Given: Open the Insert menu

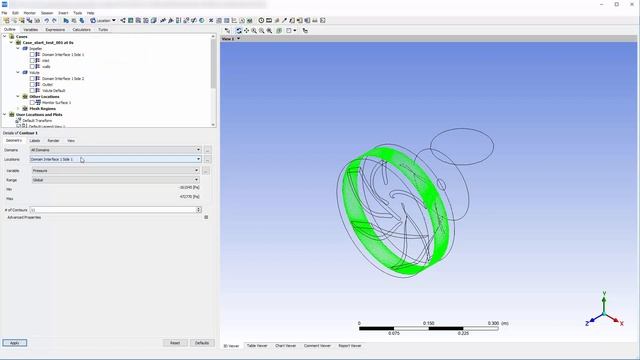Looking at the screenshot, I should [63, 13].
